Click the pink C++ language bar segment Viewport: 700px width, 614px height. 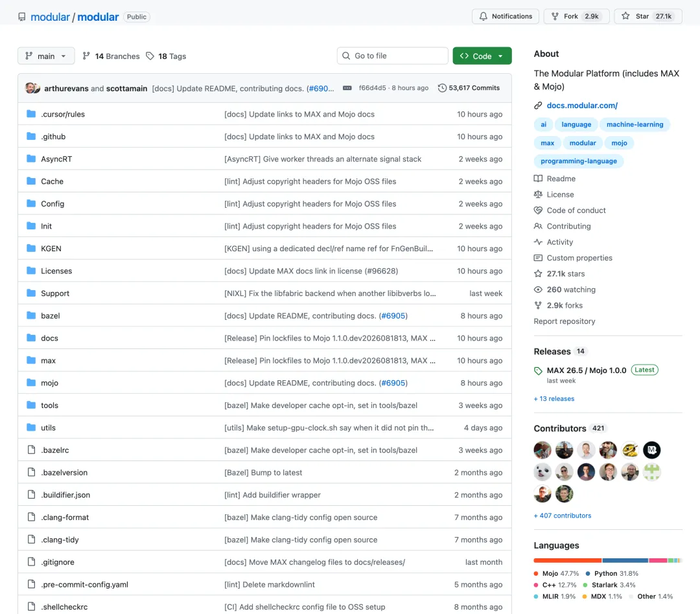click(x=658, y=560)
